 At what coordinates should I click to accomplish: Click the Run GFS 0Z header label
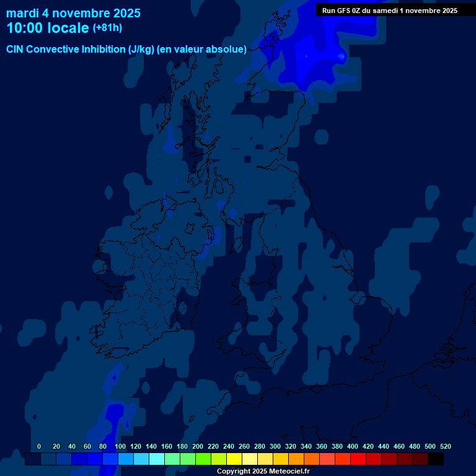pyautogui.click(x=389, y=10)
